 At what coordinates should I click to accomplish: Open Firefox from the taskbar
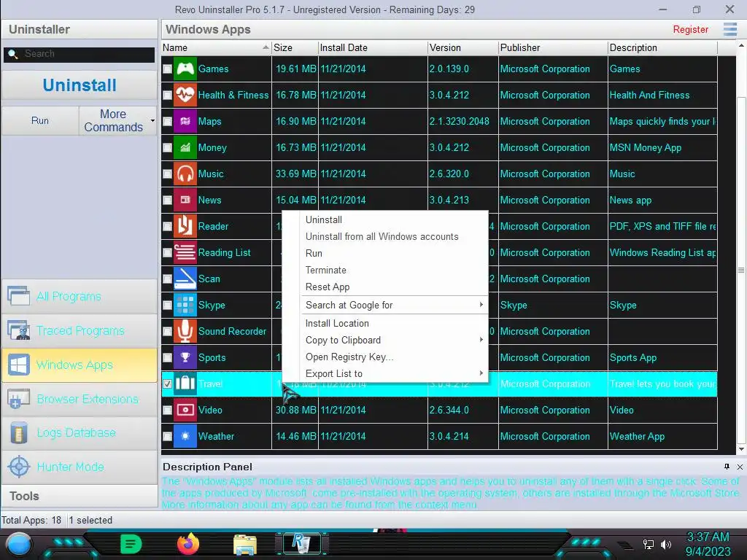pos(187,544)
